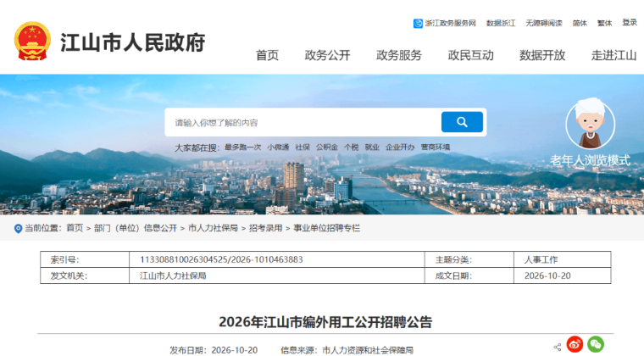Open the elderly browsing mode avatar
This screenshot has height=356, width=644.
click(591, 124)
